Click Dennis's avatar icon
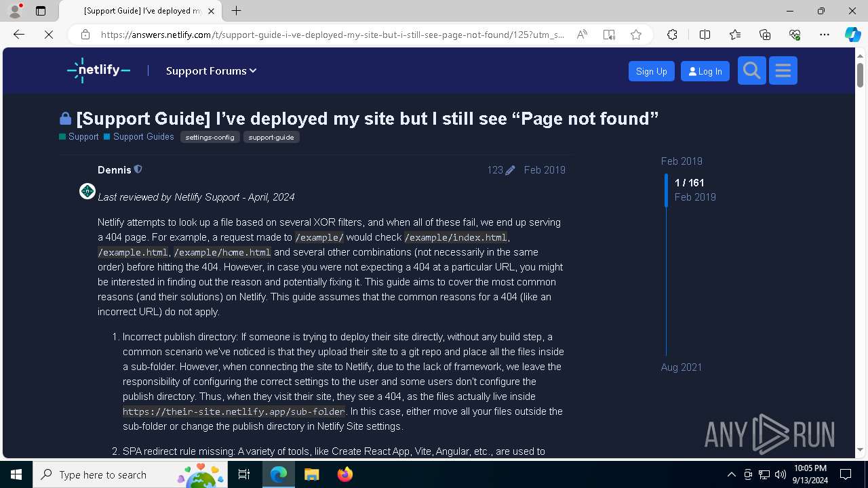This screenshot has width=868, height=488. [87, 191]
